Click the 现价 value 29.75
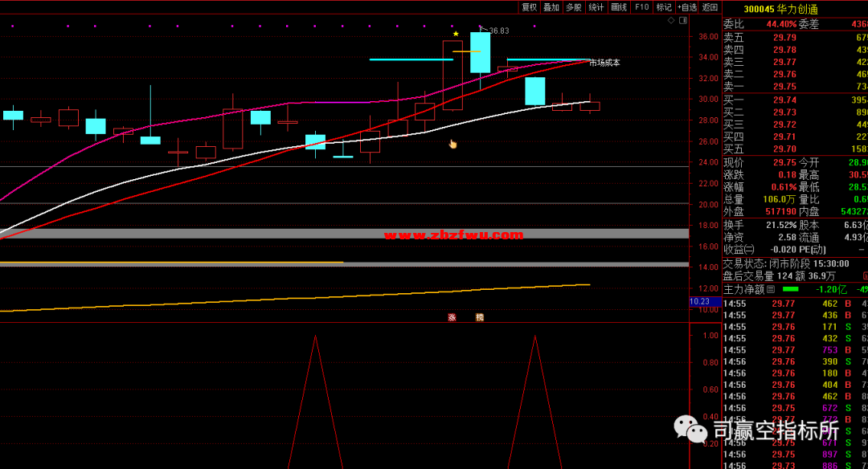 point(784,162)
